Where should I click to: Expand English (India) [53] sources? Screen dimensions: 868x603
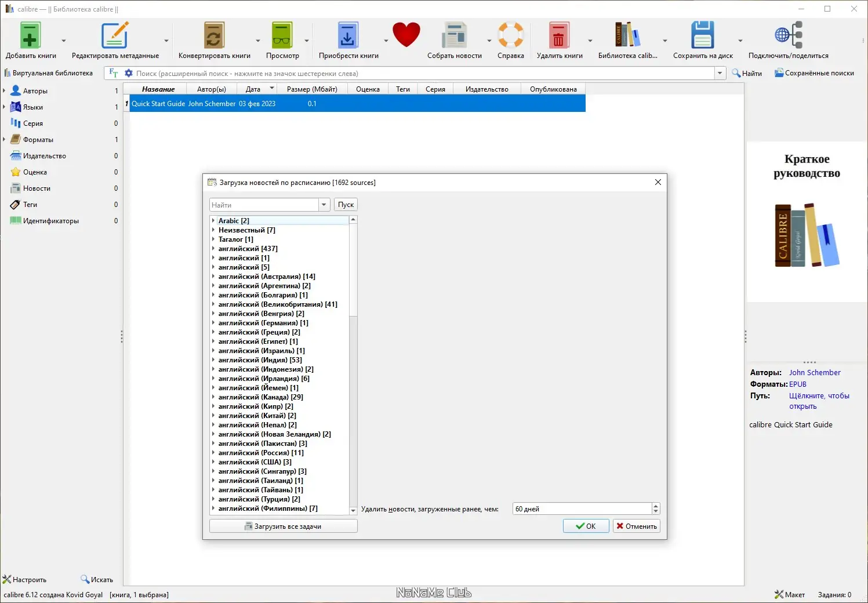(x=213, y=360)
